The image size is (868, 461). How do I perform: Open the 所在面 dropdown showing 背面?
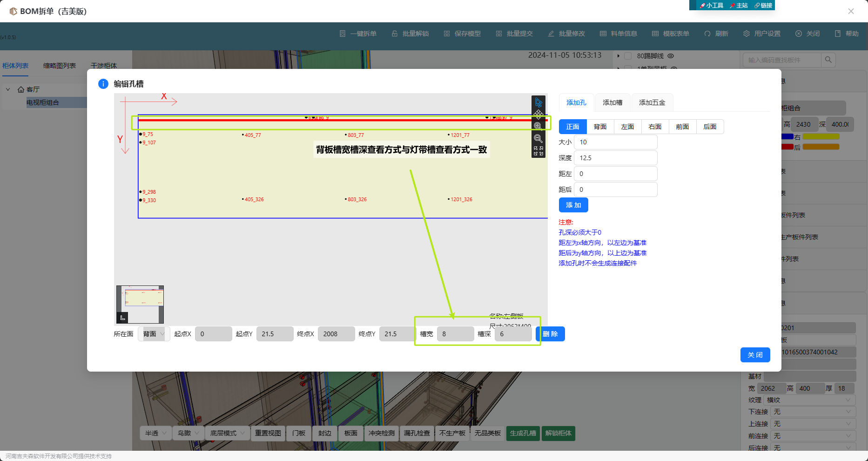(x=154, y=334)
